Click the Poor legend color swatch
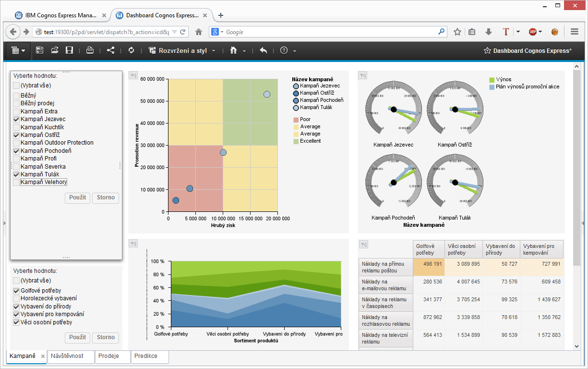 coord(295,120)
